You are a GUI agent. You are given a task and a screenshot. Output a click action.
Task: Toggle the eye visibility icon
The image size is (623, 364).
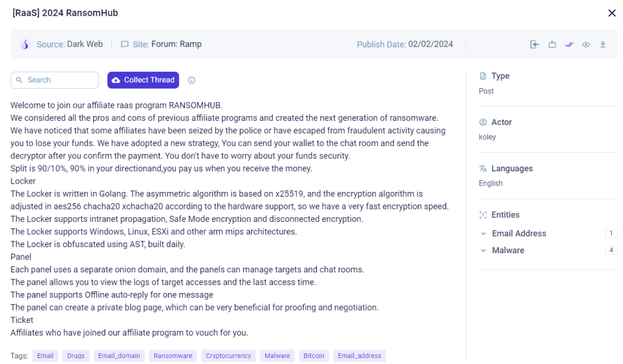point(586,45)
